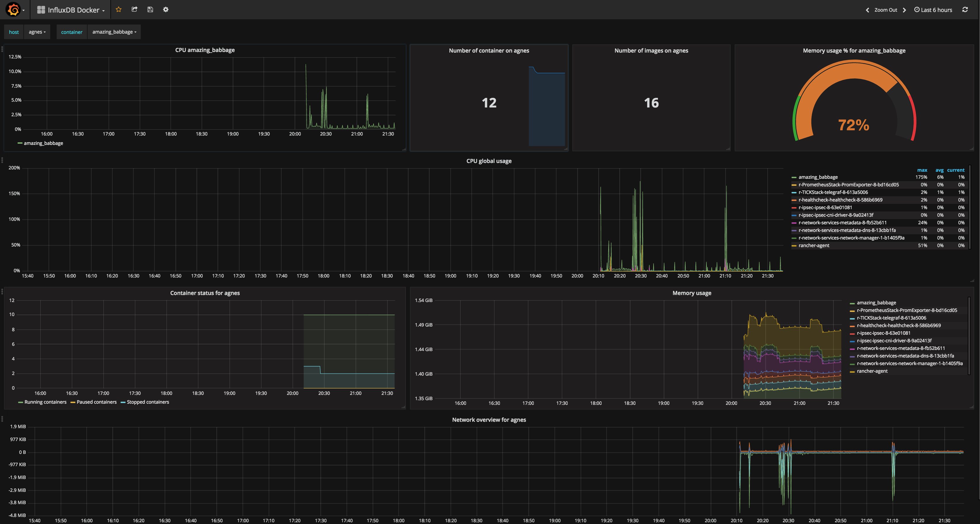This screenshot has width=980, height=524.
Task: Open the amazing_babbage container dropdown
Action: pos(114,32)
